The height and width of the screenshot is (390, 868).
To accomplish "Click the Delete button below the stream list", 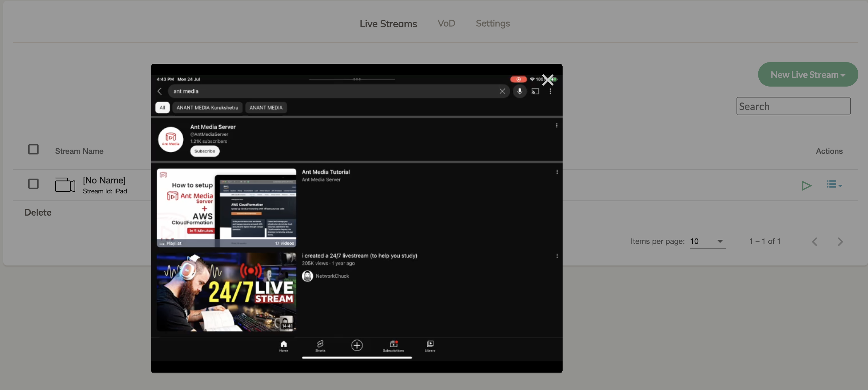I will pos(38,212).
